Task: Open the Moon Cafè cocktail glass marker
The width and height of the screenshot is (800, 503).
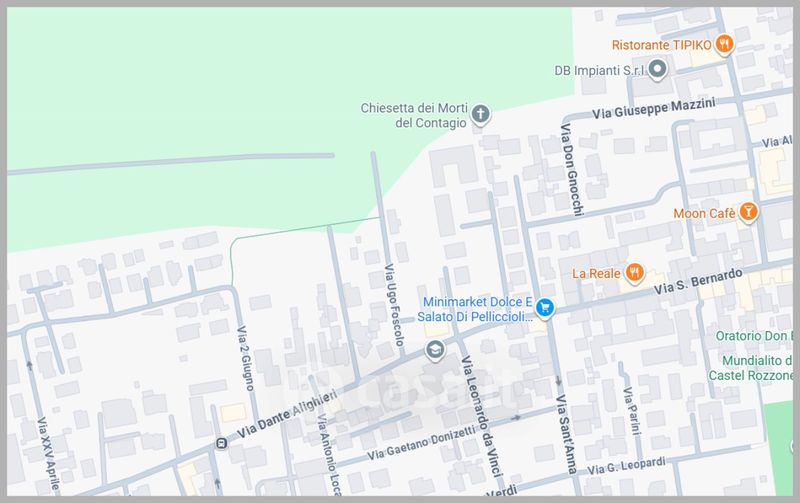Action: pos(746,212)
